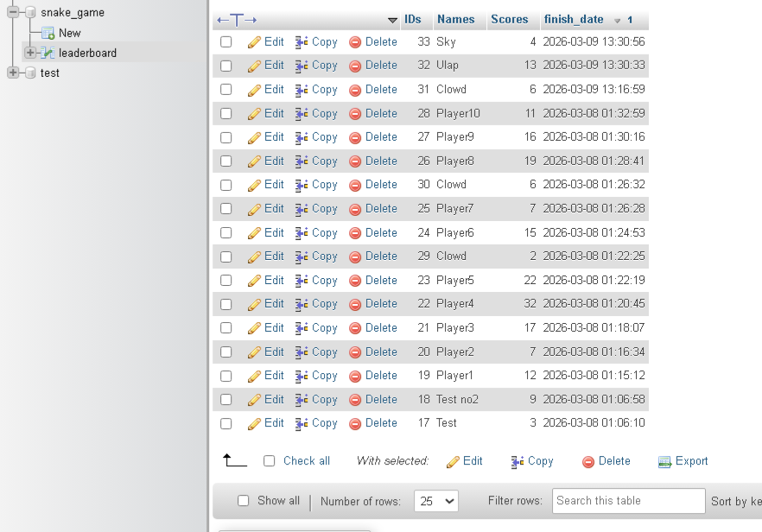
Task: Click the timestamp 2026-03-08 01:15:12 cell
Action: coord(594,376)
